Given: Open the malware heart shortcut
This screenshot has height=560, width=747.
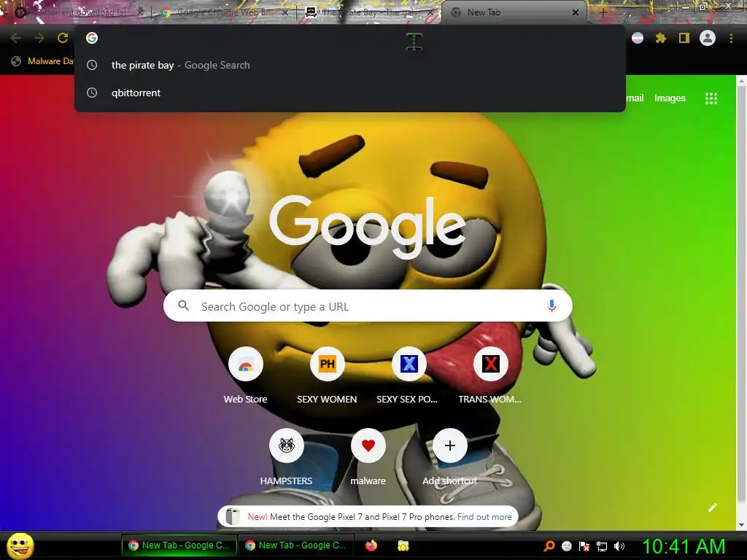Looking at the screenshot, I should coord(368,456).
